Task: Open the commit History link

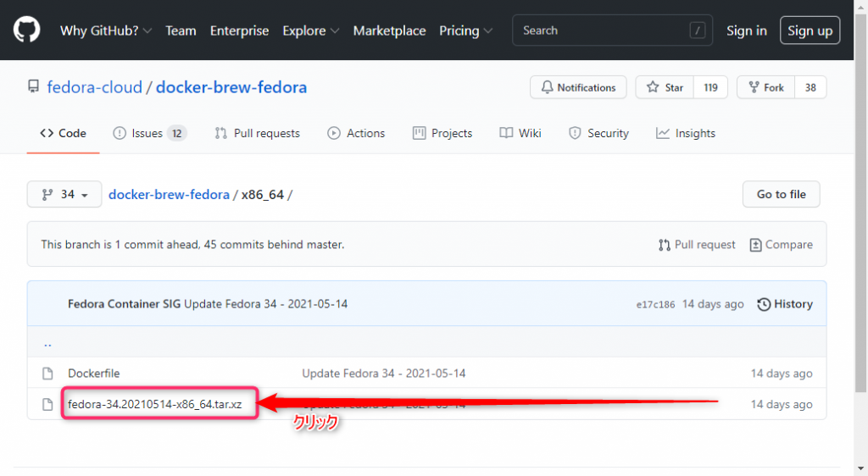Action: coord(785,304)
